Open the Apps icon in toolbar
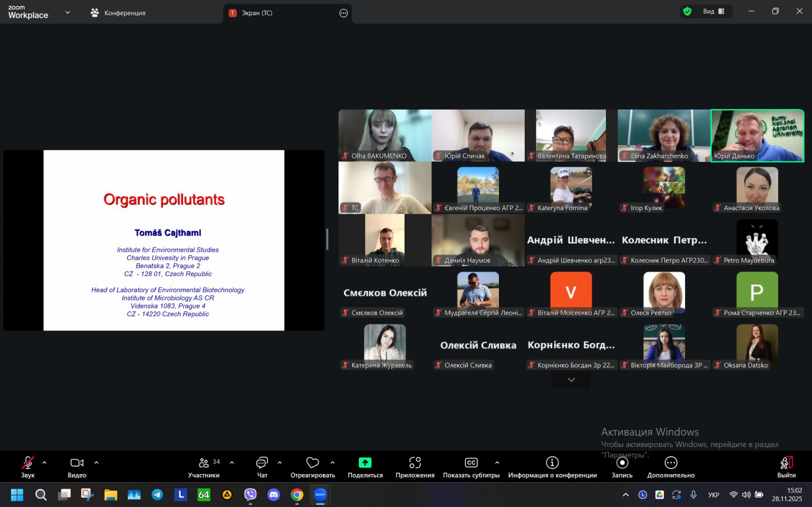 coord(415,463)
